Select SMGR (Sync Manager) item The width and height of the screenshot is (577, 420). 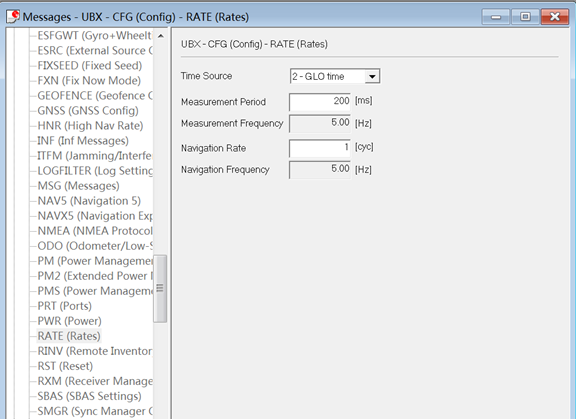click(95, 412)
